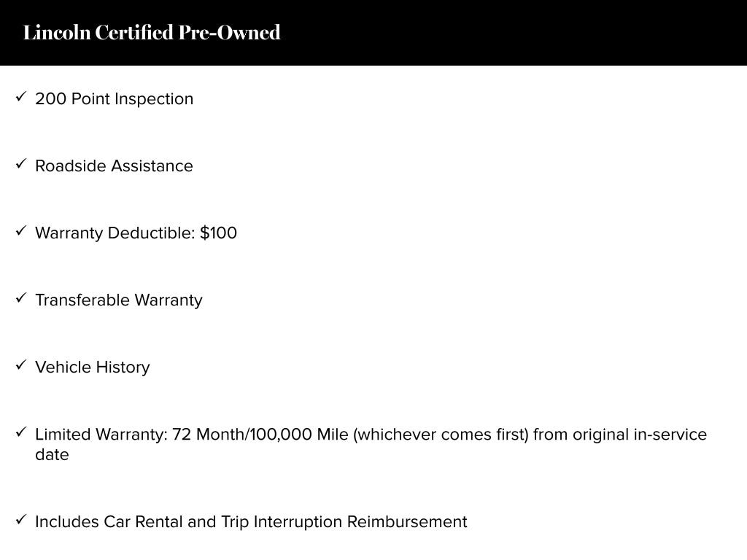Viewport: 747px width, 560px height.
Task: Click the checkmark beside Transferable Warranty
Action: click(x=21, y=297)
